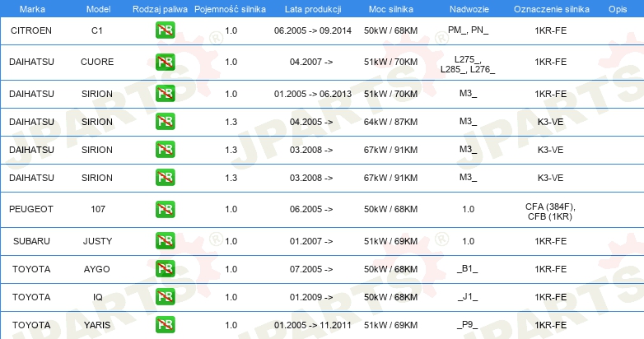Click the Model column header
This screenshot has height=339, width=644.
point(98,9)
